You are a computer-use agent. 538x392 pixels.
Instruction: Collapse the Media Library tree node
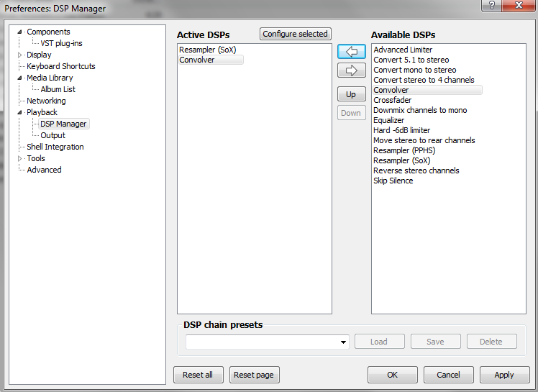pos(19,78)
